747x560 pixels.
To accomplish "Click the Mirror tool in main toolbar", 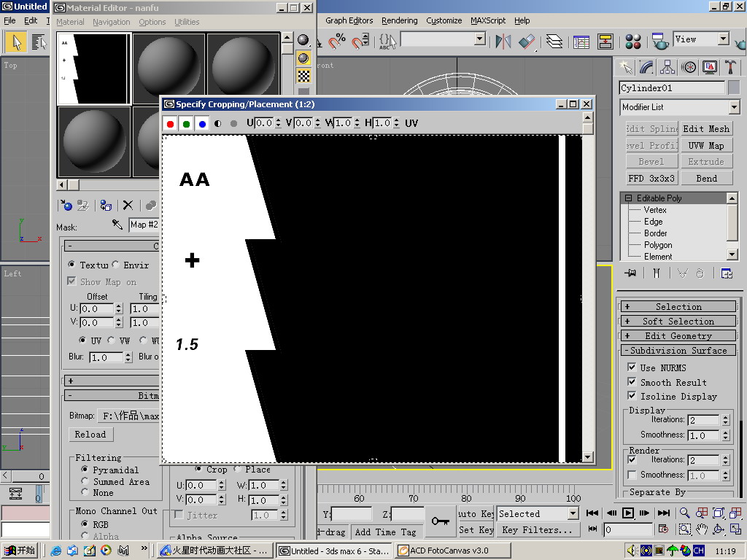I will coord(503,42).
